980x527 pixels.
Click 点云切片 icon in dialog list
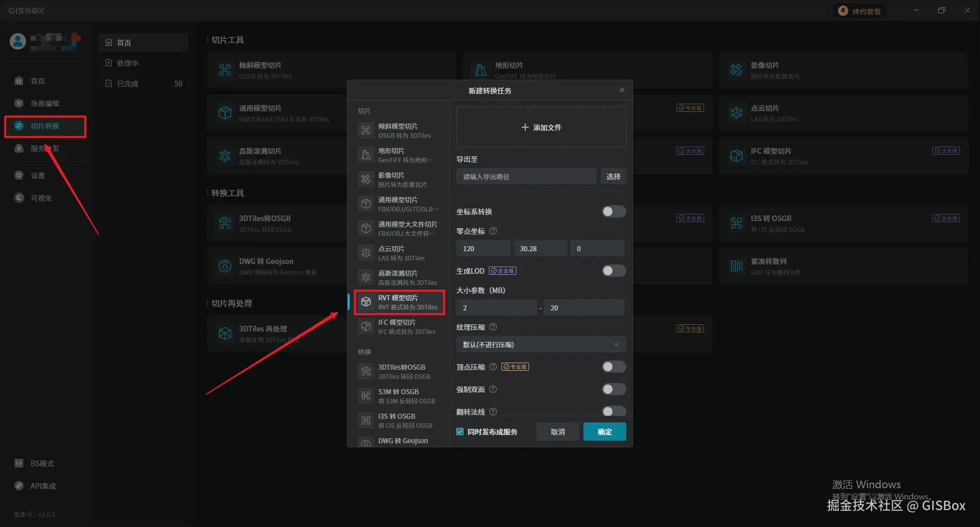[x=366, y=253]
